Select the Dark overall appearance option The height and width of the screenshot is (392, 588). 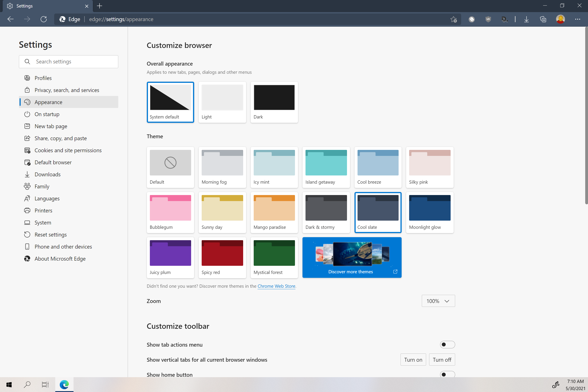(274, 102)
